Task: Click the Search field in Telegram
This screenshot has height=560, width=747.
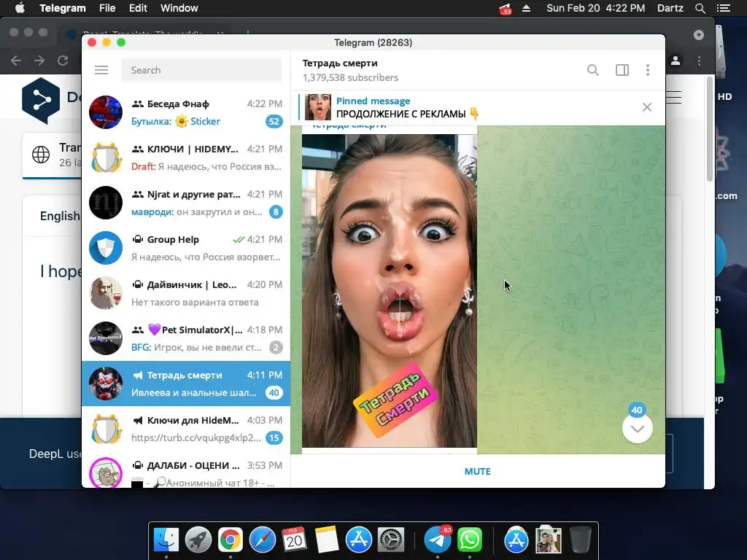Action: 201,70
